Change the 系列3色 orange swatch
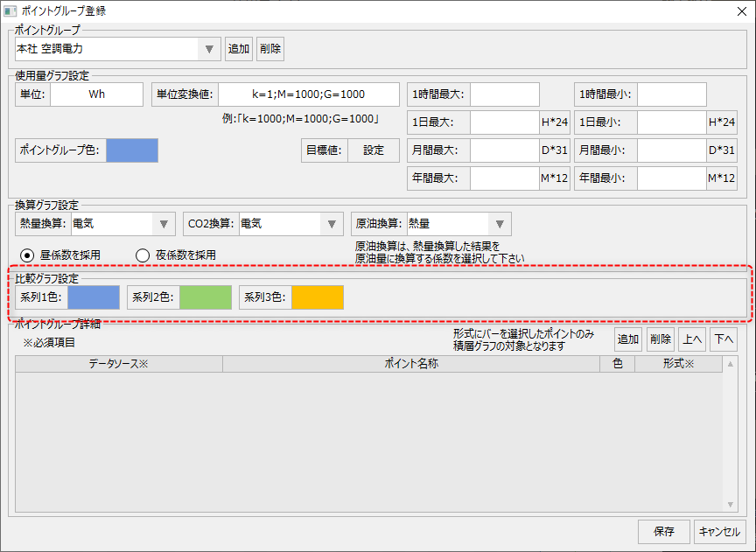 pos(318,297)
